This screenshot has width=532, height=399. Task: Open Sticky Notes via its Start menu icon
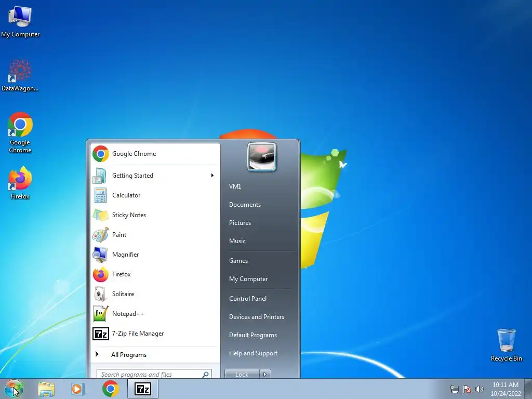(100, 215)
